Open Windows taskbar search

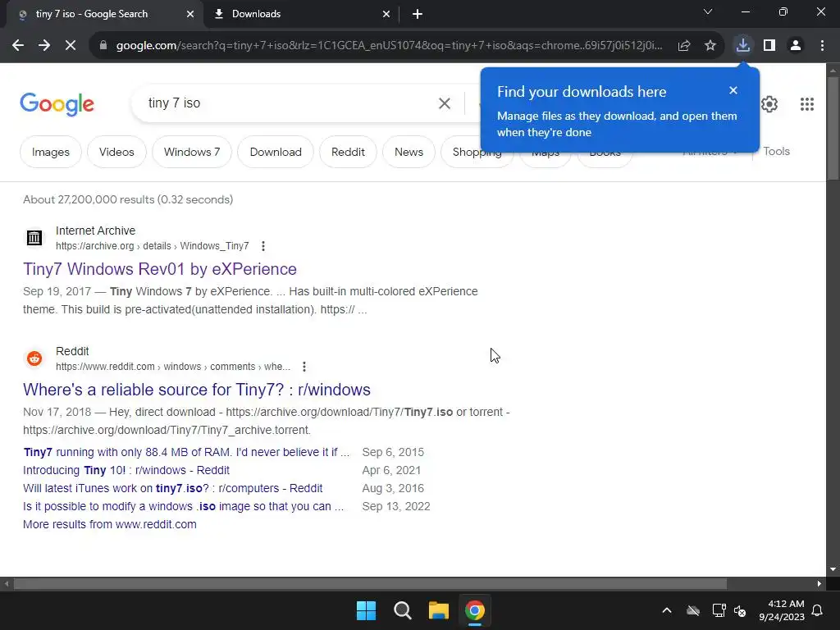(402, 610)
